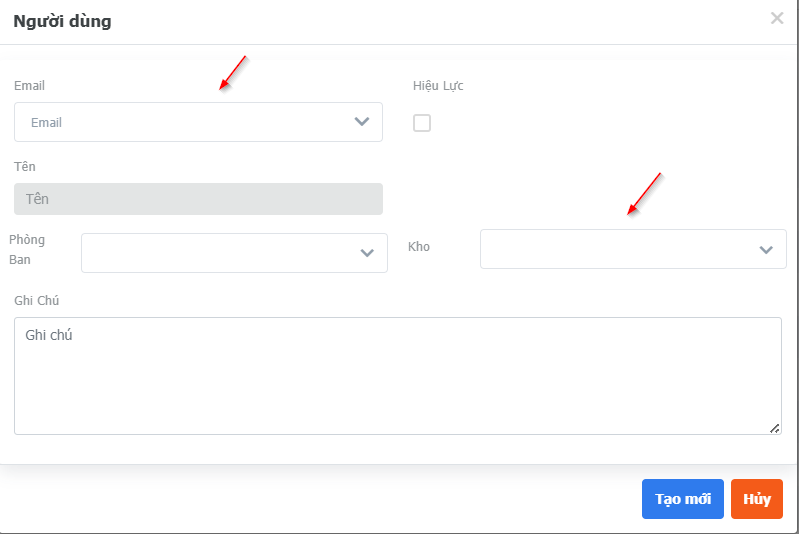Click the Kho chevron arrow
The width and height of the screenshot is (799, 534).
click(x=766, y=249)
